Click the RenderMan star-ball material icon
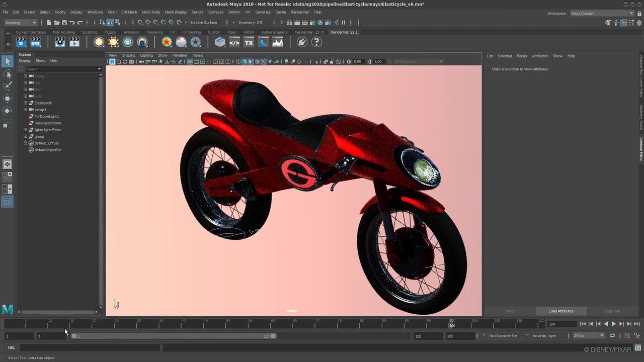644x362 pixels. [x=167, y=42]
